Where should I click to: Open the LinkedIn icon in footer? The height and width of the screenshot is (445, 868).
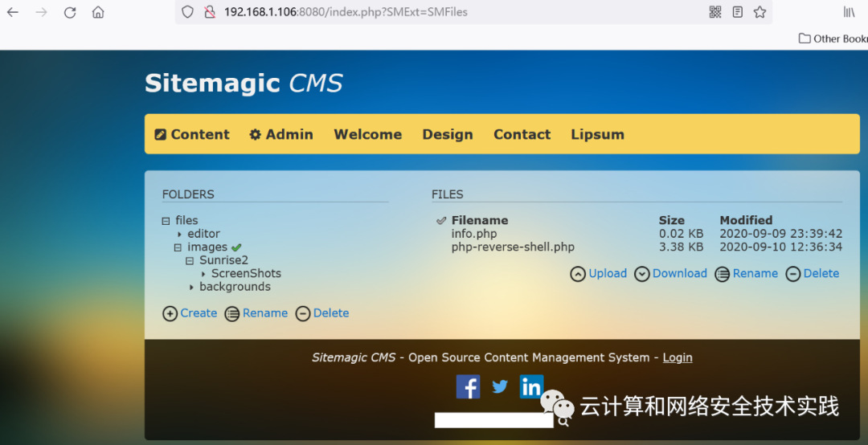pyautogui.click(x=531, y=386)
